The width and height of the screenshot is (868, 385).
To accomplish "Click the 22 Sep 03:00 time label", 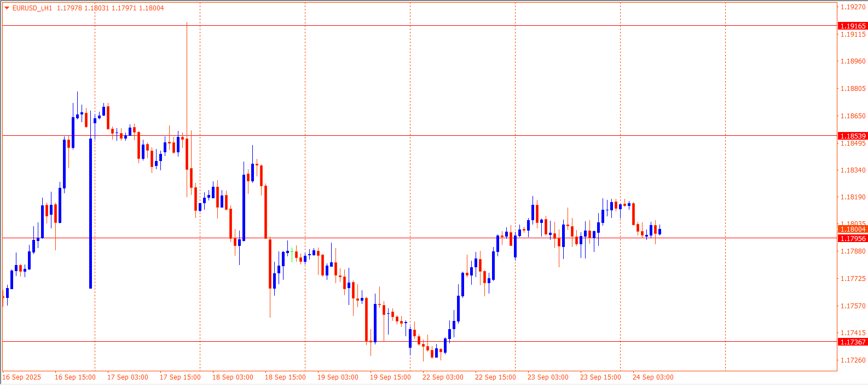I will click(443, 377).
